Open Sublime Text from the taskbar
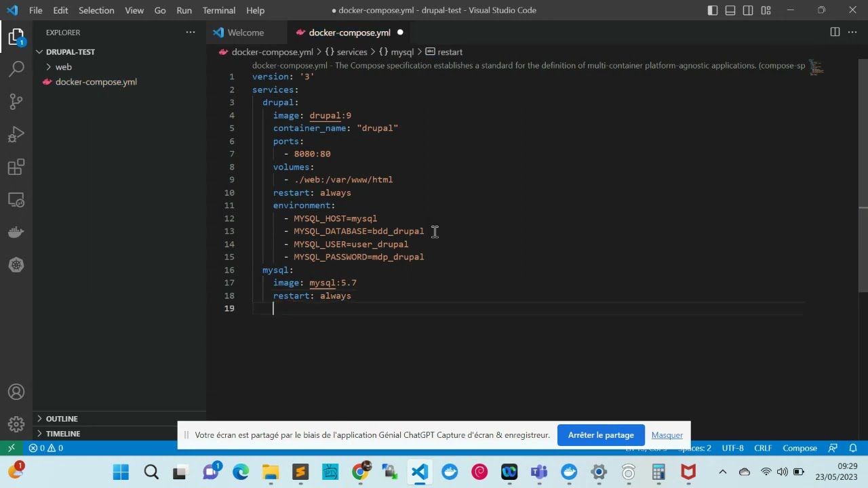 [x=300, y=472]
